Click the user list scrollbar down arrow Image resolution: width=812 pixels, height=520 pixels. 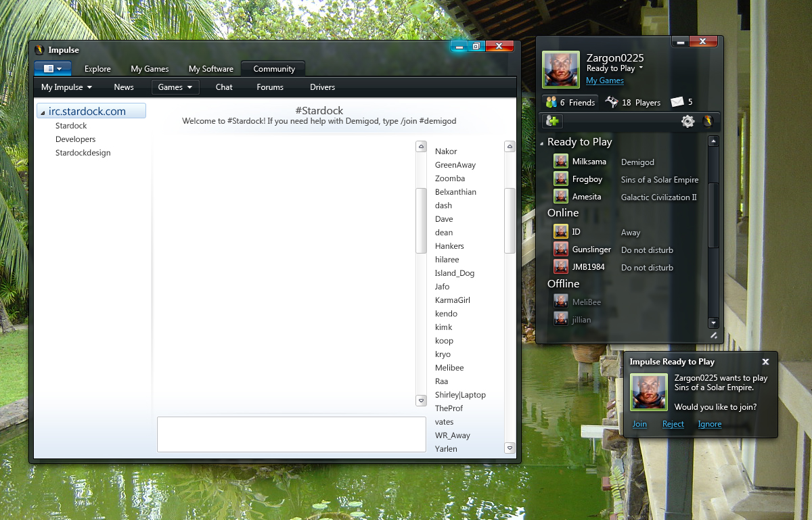510,448
